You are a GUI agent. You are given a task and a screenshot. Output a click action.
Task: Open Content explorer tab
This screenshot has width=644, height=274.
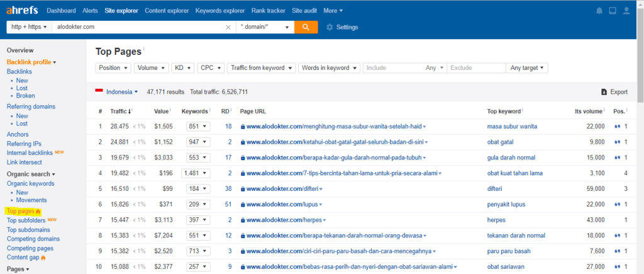tap(167, 11)
